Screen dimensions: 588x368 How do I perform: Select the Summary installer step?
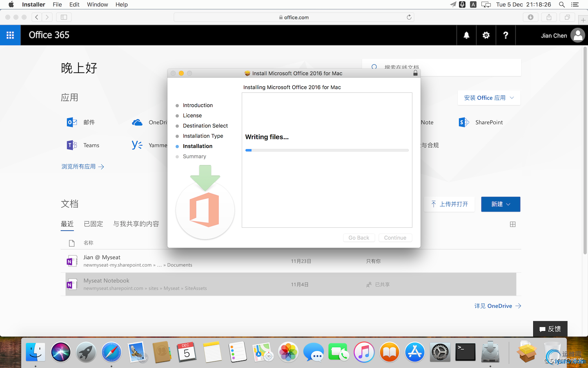point(194,156)
